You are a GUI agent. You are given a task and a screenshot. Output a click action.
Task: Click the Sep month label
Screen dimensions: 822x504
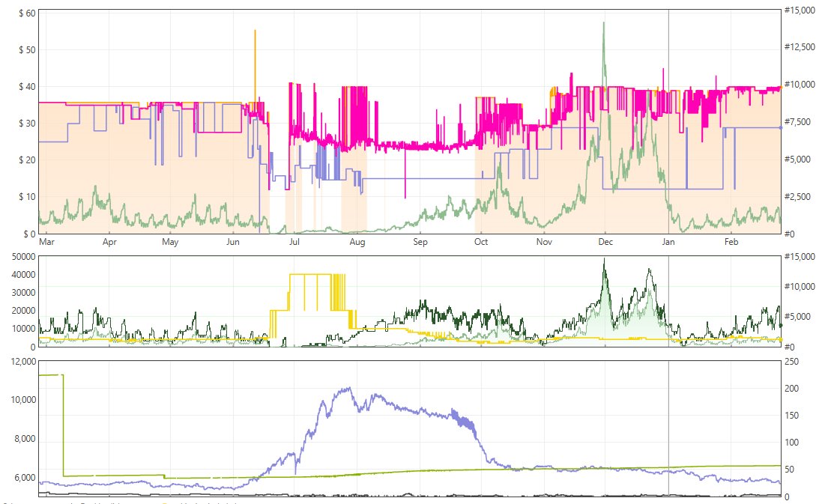[420, 242]
